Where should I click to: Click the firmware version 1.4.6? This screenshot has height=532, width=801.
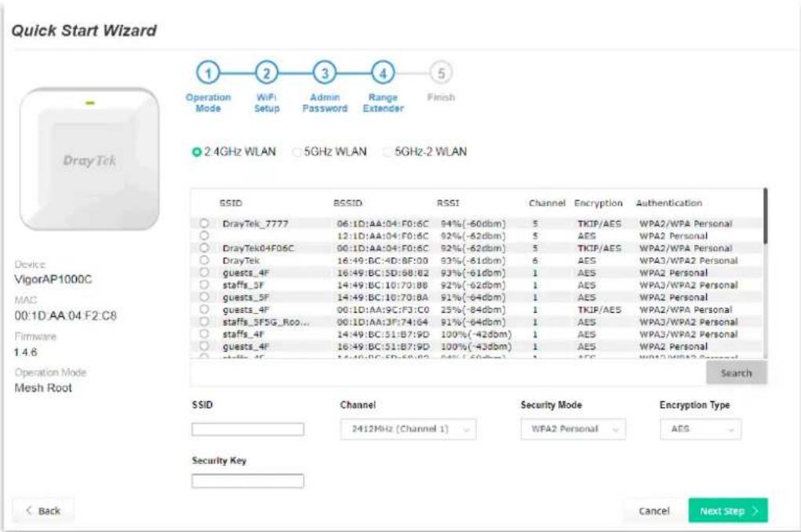(x=26, y=352)
